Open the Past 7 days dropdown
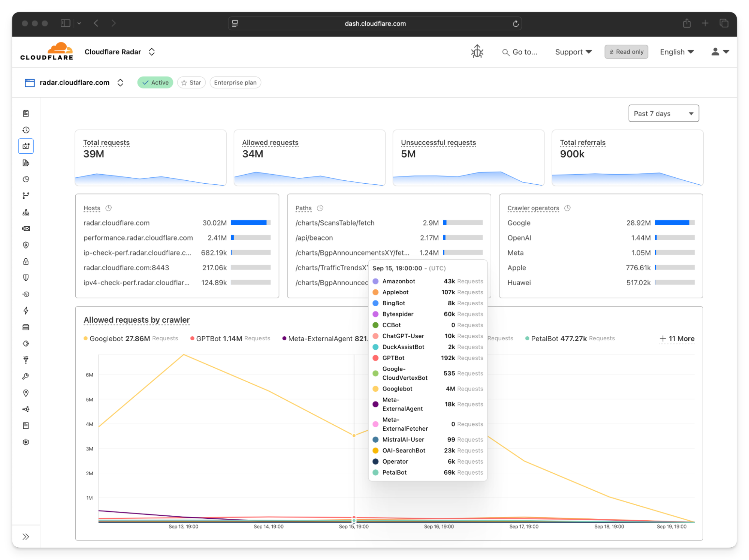The image size is (749, 560). 663,114
